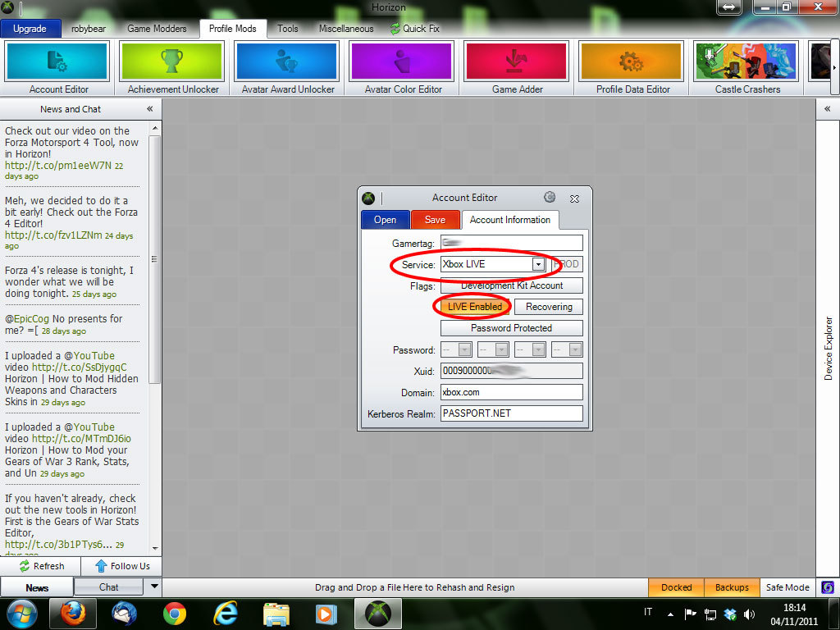
Task: Toggle the Development Kit Account flag
Action: pyautogui.click(x=512, y=285)
